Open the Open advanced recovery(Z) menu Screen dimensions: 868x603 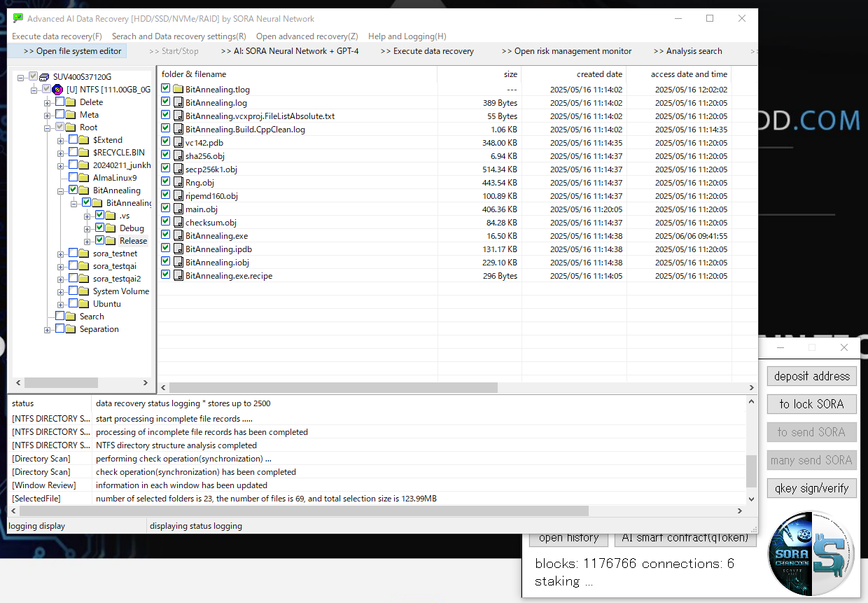click(307, 36)
